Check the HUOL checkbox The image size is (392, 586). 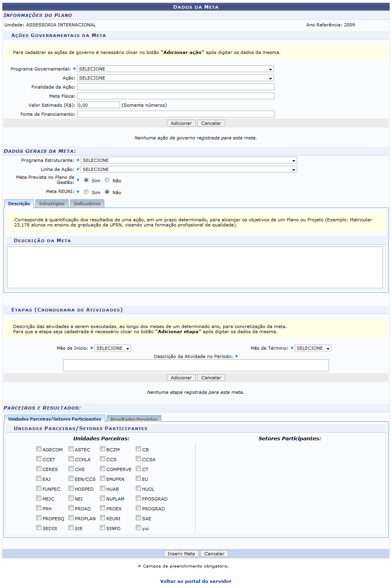(138, 488)
